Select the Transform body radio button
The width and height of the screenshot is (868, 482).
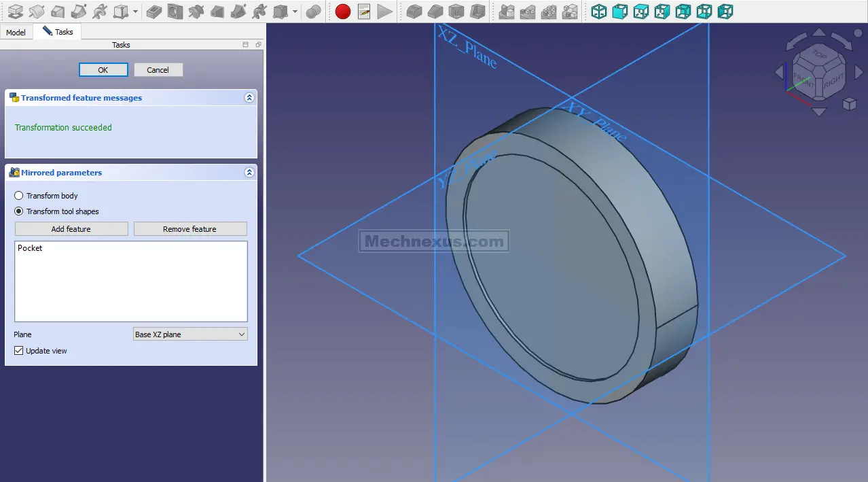click(x=19, y=196)
